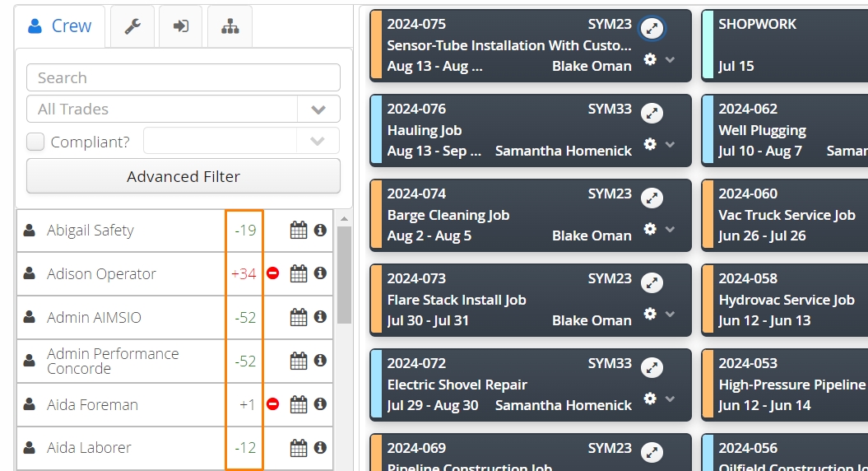
Task: Switch to the org-chart hierarchy tab
Action: pyautogui.click(x=230, y=26)
